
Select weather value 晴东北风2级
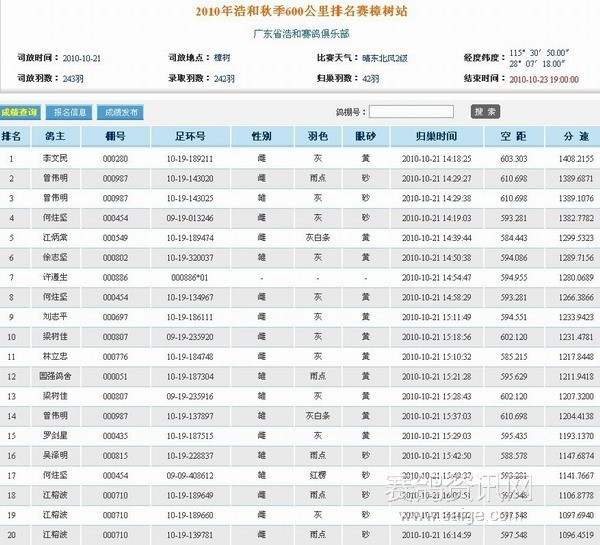click(x=385, y=58)
